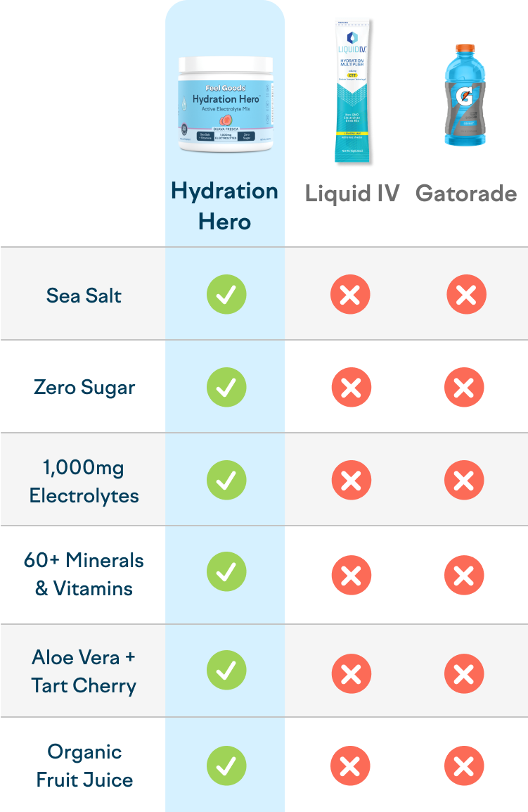
Task: Click Hydration Hero's Zero Sugar green checkmark
Action: tap(226, 388)
